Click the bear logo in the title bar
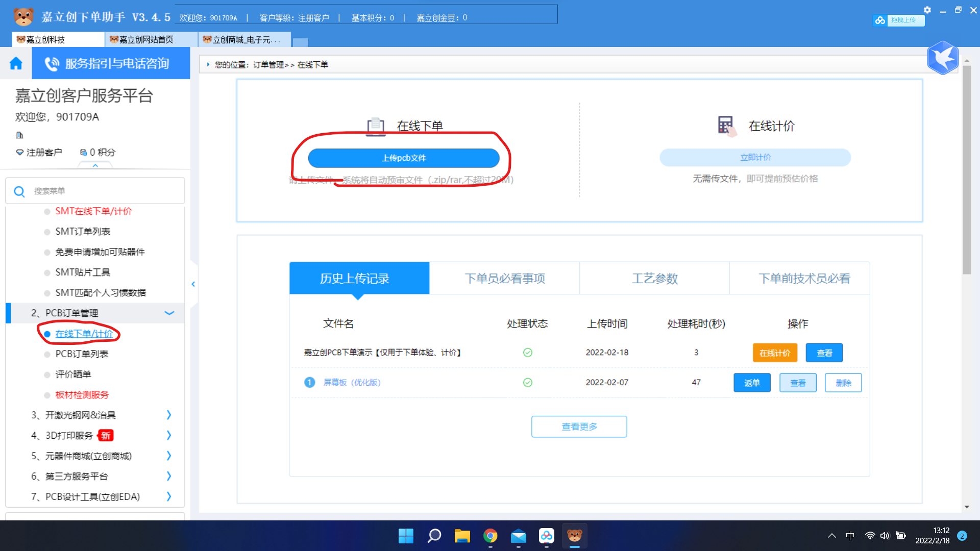Image resolution: width=980 pixels, height=551 pixels. click(x=23, y=17)
